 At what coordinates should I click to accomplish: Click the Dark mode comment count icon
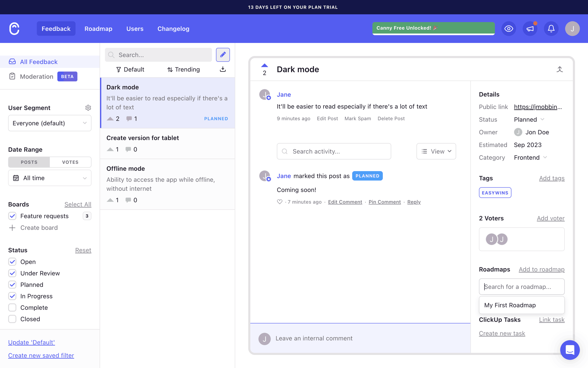point(129,119)
